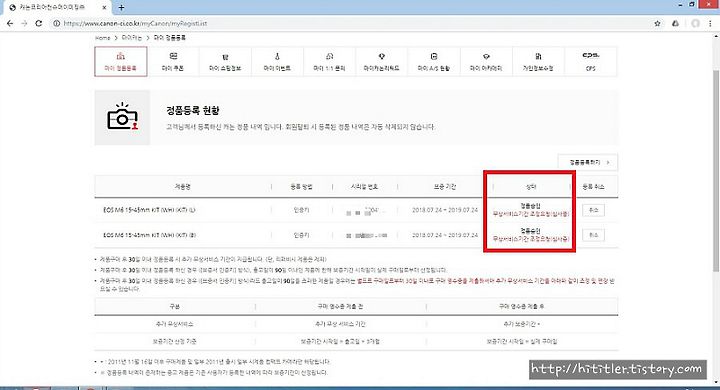This screenshot has height=390, width=720.
Task: Click the 정품등록하기 register product button
Action: tap(588, 162)
